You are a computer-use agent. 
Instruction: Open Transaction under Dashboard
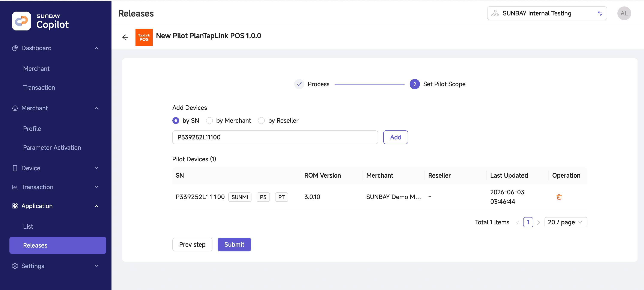click(x=39, y=88)
